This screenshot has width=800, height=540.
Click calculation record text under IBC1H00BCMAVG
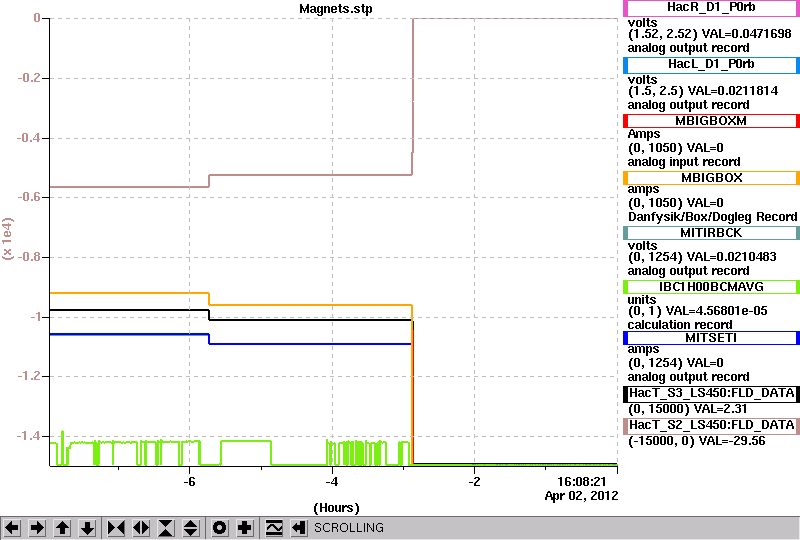tap(680, 325)
